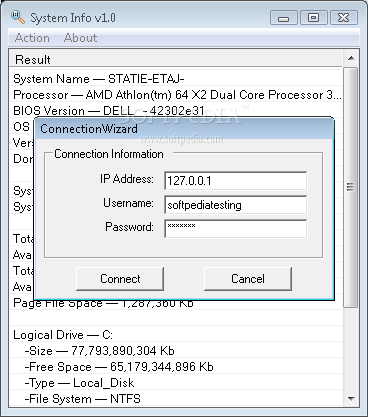This screenshot has width=368, height=417.
Task: Select the -File System NTFS row
Action: pyautogui.click(x=176, y=399)
